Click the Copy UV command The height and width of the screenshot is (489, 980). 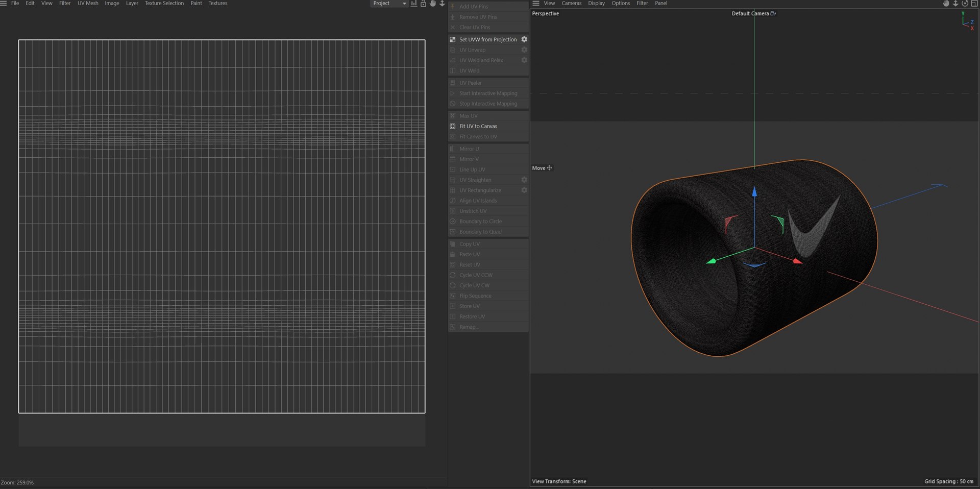click(488, 244)
